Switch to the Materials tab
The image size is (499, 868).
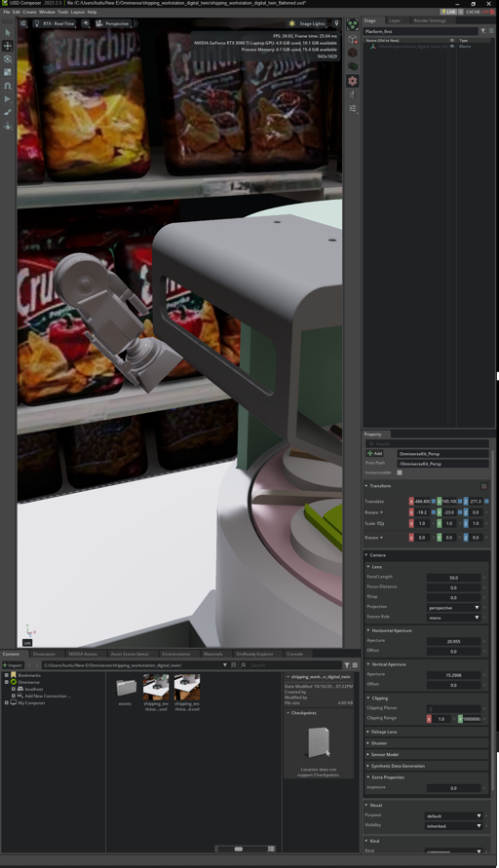pos(213,654)
